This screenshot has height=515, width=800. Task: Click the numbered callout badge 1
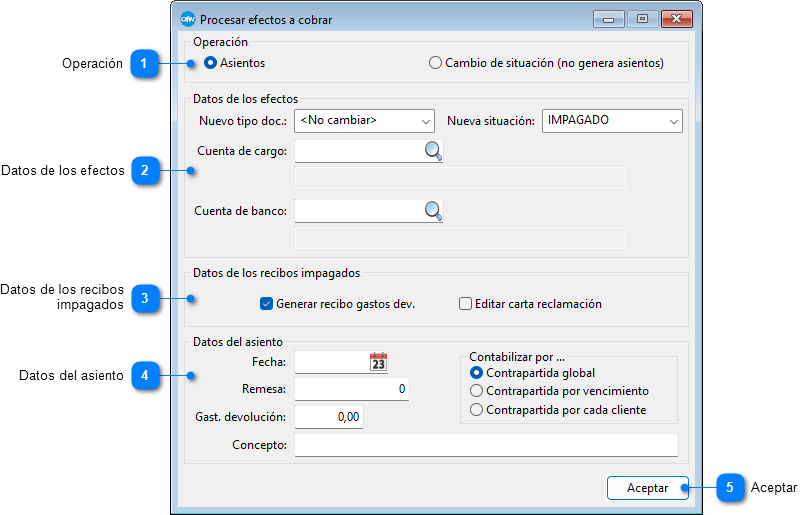point(144,63)
